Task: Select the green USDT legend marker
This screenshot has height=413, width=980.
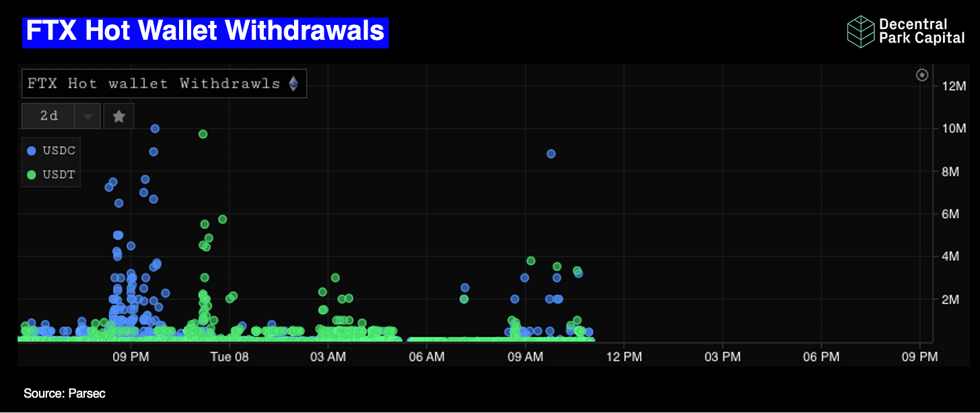Action: pos(32,174)
